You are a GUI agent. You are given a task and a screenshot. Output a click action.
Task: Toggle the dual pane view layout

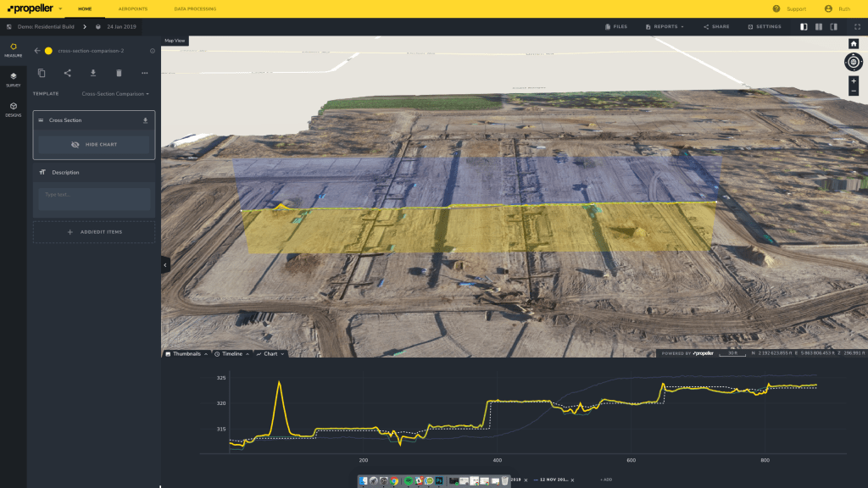coord(818,26)
